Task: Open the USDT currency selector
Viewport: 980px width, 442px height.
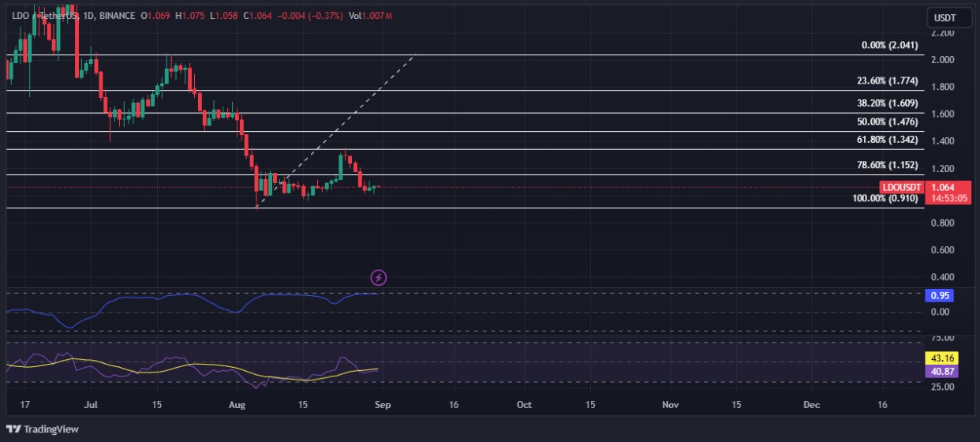Action: click(944, 17)
